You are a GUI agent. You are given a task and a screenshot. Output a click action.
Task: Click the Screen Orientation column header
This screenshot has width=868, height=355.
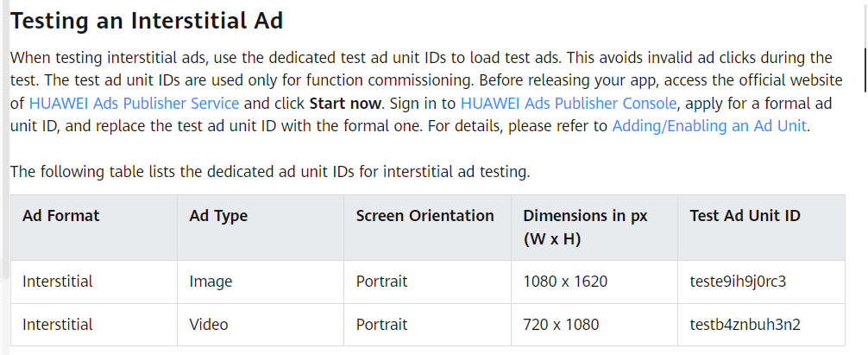point(425,216)
